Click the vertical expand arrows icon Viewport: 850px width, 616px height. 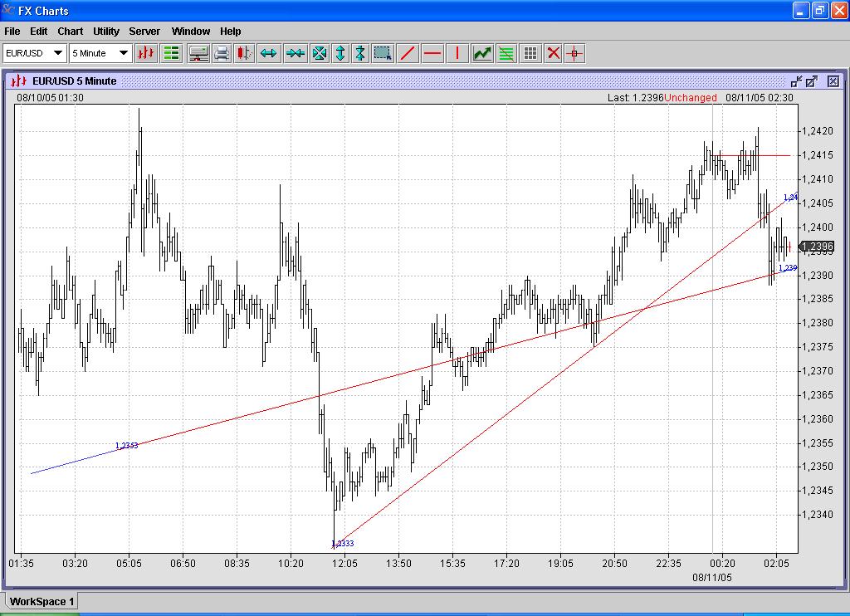pos(340,53)
